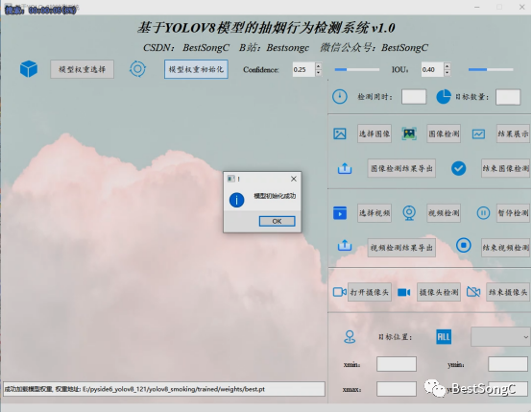Click the pie chart icon beside 目标数量

[x=444, y=97]
